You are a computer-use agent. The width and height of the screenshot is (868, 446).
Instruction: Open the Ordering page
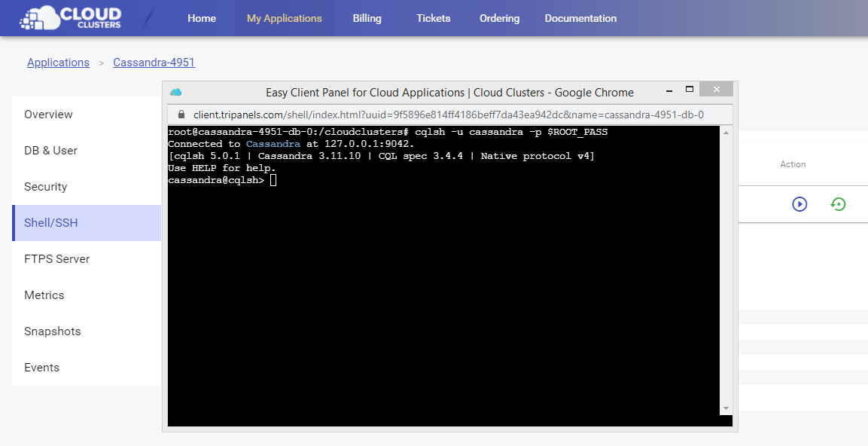click(x=499, y=18)
